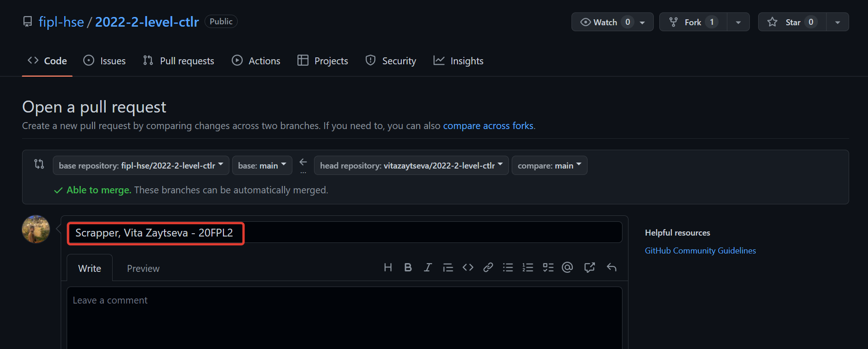
Task: Apply bold formatting
Action: tap(408, 267)
